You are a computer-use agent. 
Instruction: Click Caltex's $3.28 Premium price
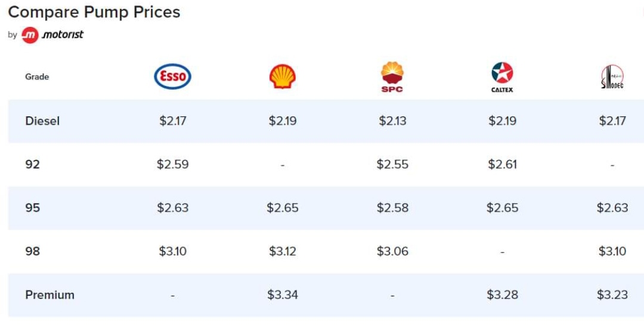(502, 295)
